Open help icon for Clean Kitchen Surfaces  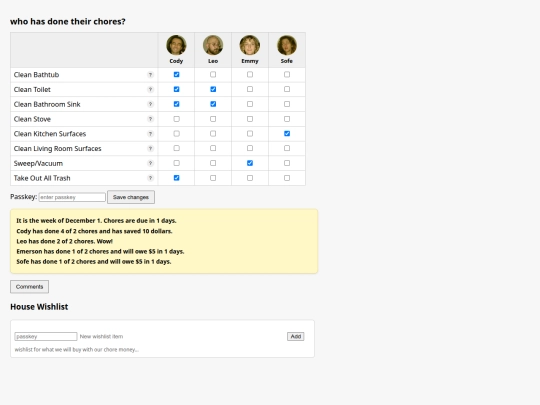tap(150, 134)
